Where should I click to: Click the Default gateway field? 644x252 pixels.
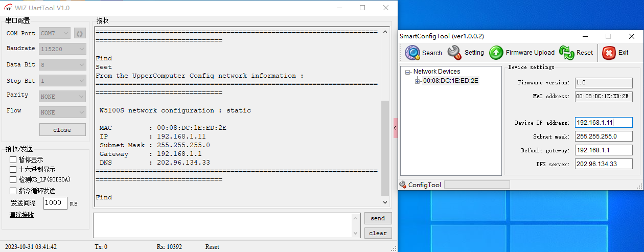click(x=604, y=150)
